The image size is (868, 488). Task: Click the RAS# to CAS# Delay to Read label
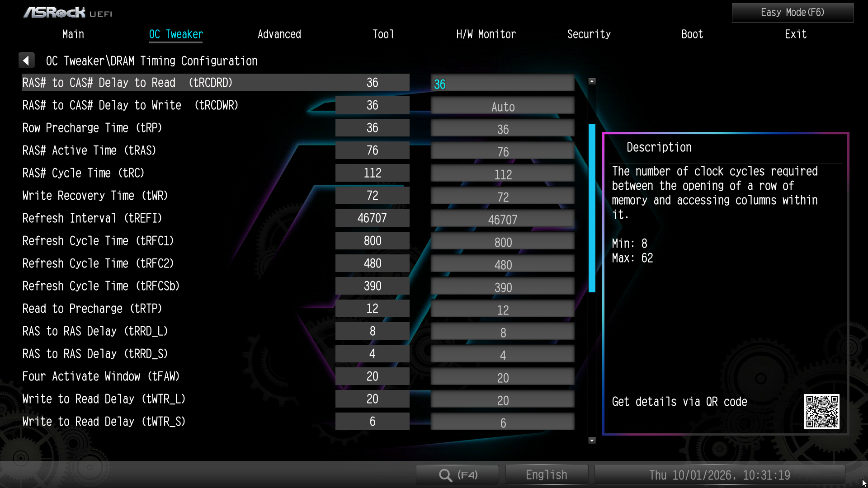[127, 83]
